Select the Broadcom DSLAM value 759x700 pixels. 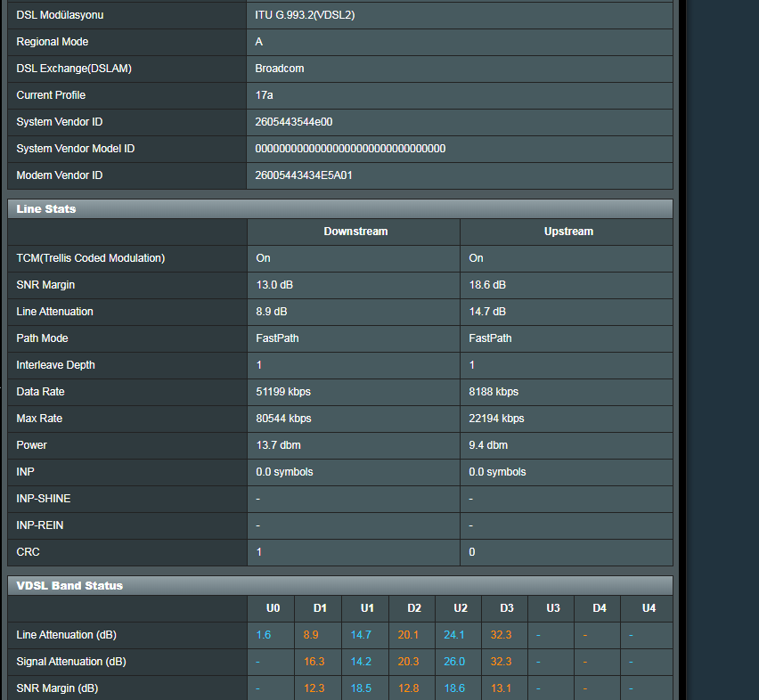[x=280, y=69]
